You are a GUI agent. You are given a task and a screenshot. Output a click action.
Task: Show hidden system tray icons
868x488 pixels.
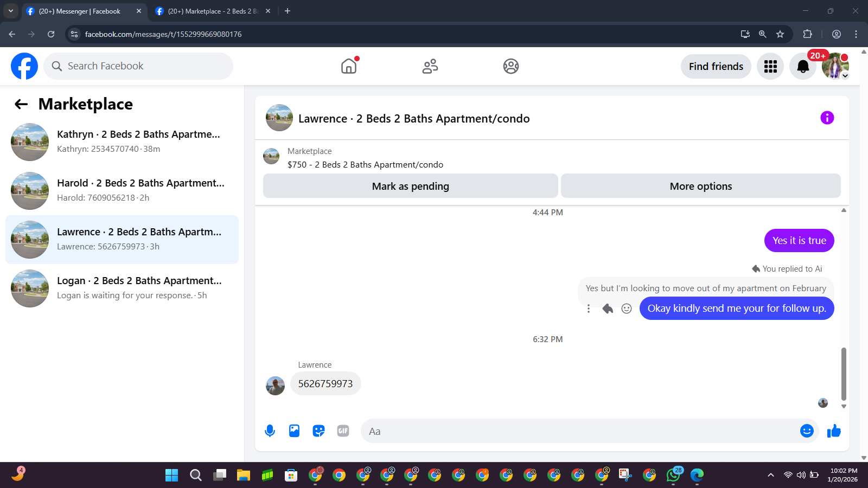[x=770, y=475]
